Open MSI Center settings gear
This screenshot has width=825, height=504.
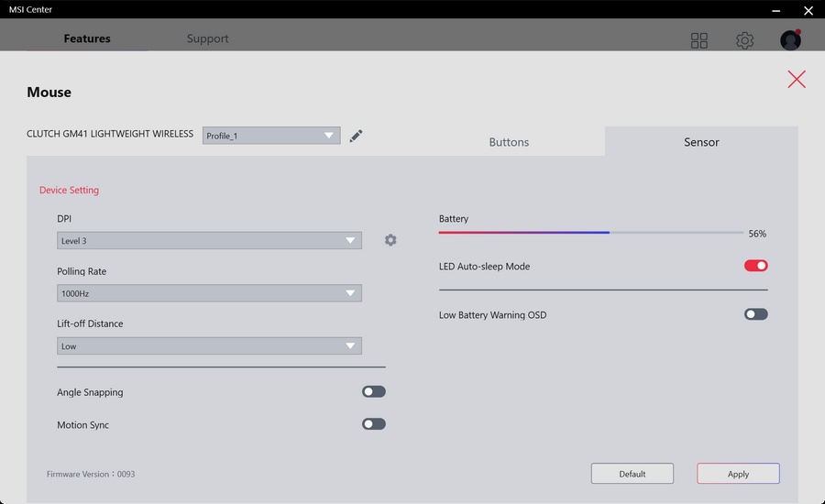[x=744, y=40]
